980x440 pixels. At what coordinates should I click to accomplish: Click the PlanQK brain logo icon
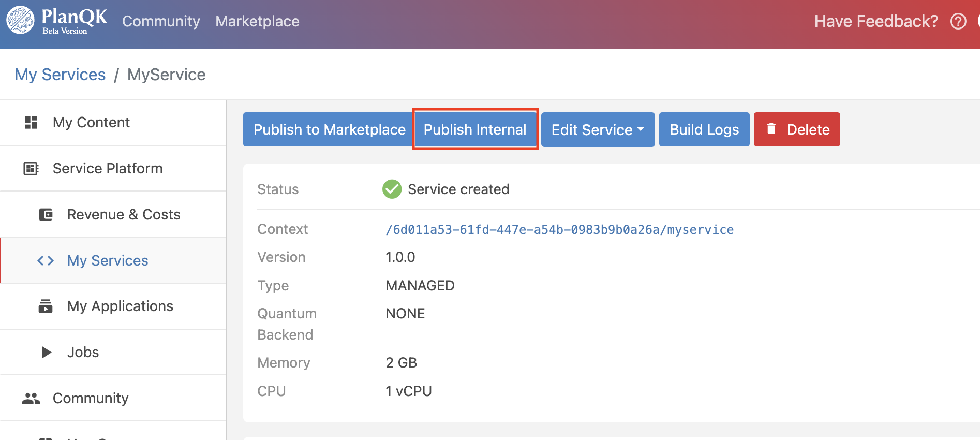pos(20,21)
